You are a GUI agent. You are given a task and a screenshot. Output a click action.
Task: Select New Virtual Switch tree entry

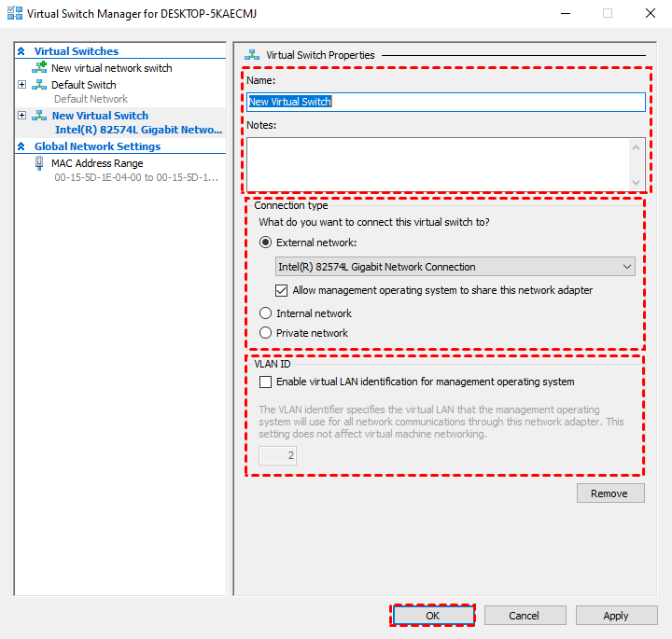(x=100, y=116)
